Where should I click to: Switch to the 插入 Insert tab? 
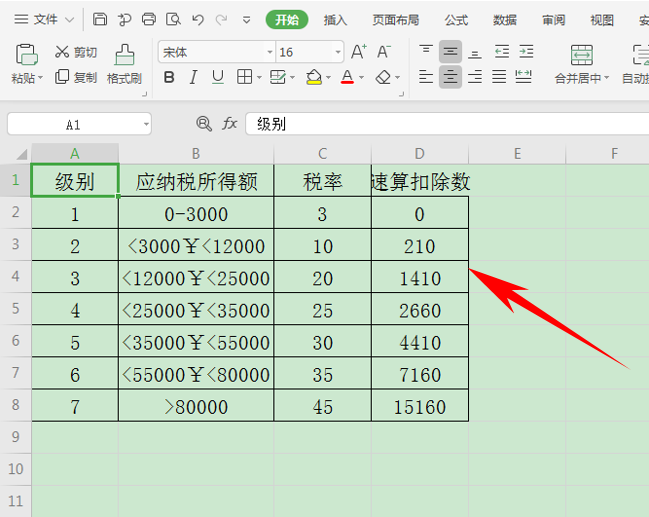pos(335,20)
